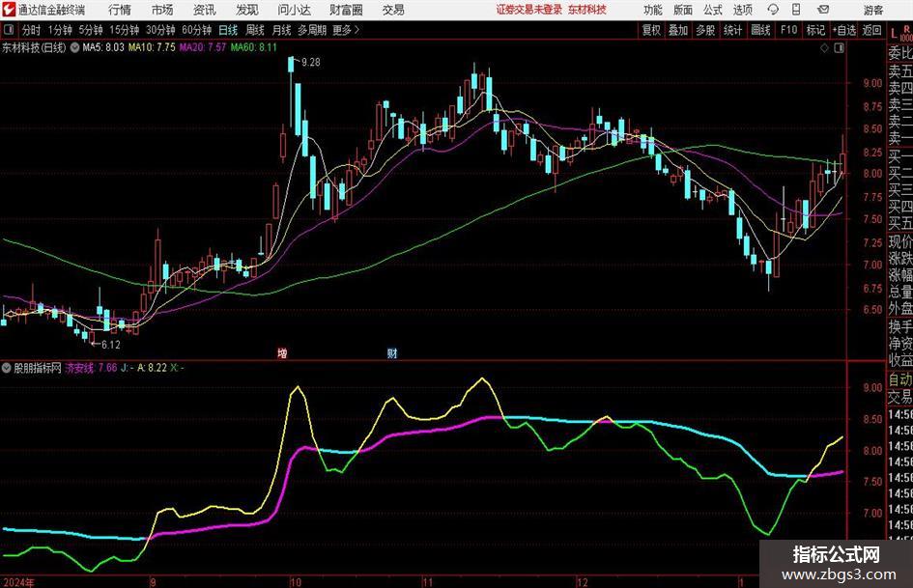Toggle the side panel icon at chart top-right
This screenshot has height=588, width=913.
[839, 48]
